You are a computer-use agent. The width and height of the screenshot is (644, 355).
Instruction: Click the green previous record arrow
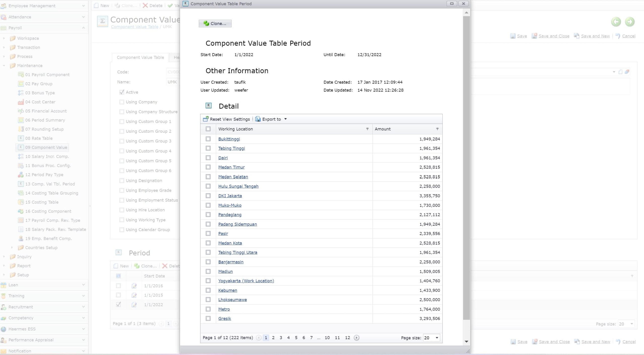click(616, 22)
